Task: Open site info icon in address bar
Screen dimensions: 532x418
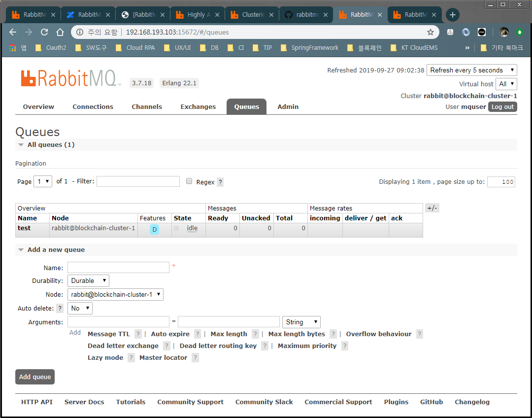Action: pyautogui.click(x=80, y=32)
